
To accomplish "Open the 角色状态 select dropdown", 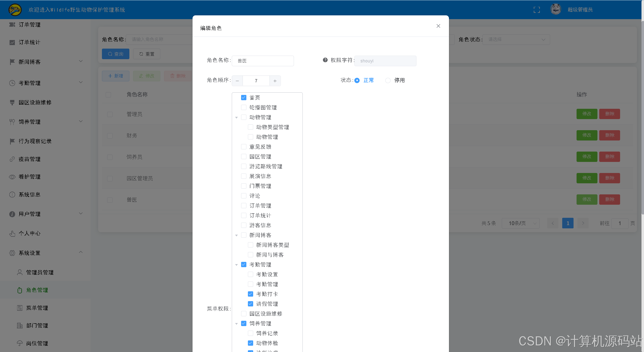I will point(516,40).
